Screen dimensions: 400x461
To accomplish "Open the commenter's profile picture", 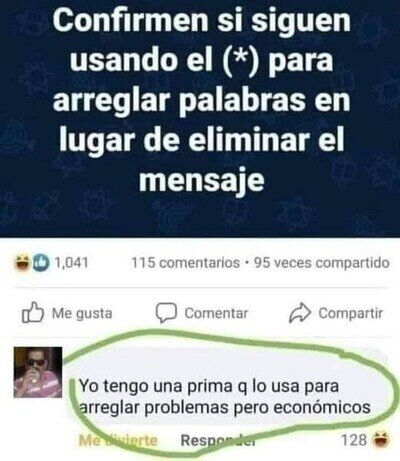I will click(x=38, y=372).
